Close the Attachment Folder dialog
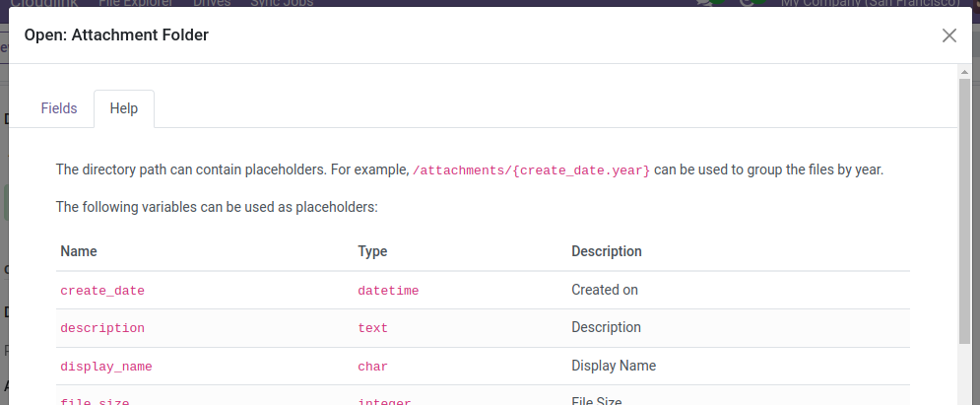980x405 pixels. (948, 35)
